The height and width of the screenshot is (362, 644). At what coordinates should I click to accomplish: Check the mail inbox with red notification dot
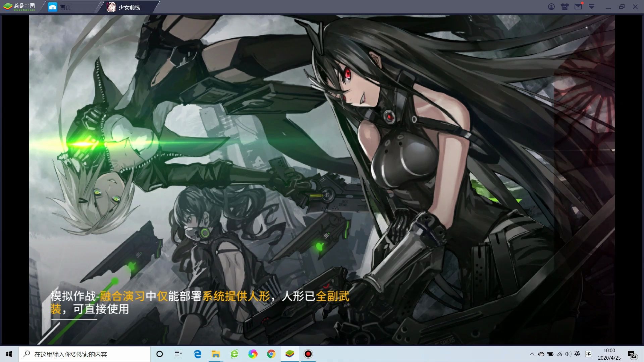pos(578,7)
